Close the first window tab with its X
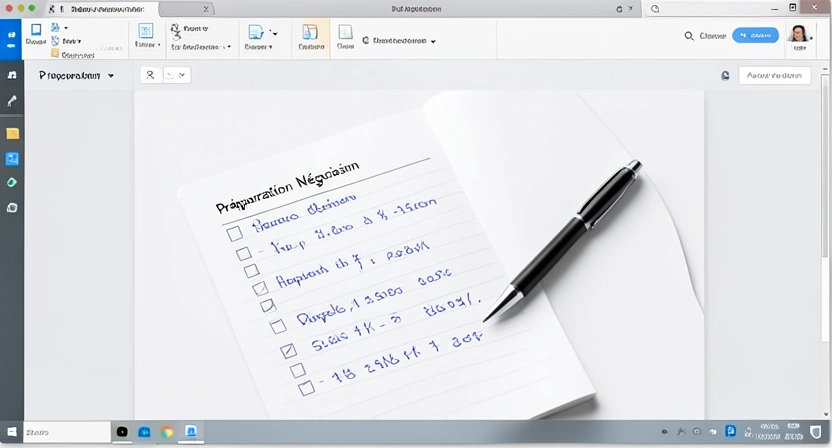 tap(206, 9)
